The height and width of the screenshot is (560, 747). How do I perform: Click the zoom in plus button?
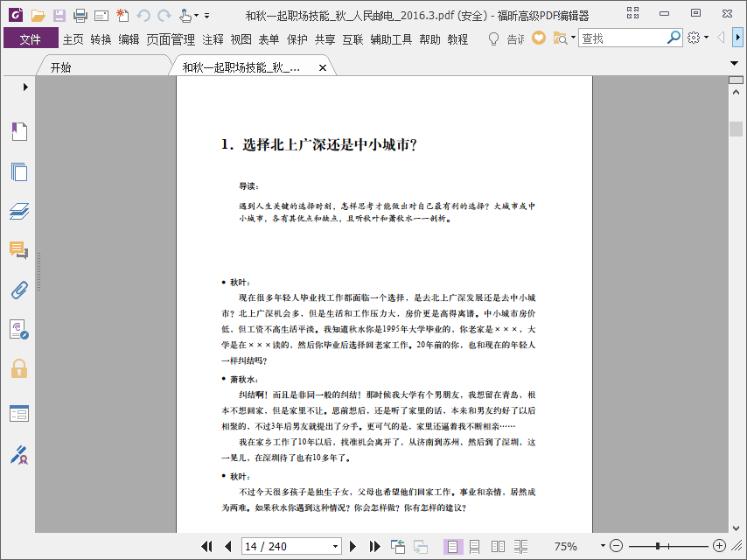[719, 546]
